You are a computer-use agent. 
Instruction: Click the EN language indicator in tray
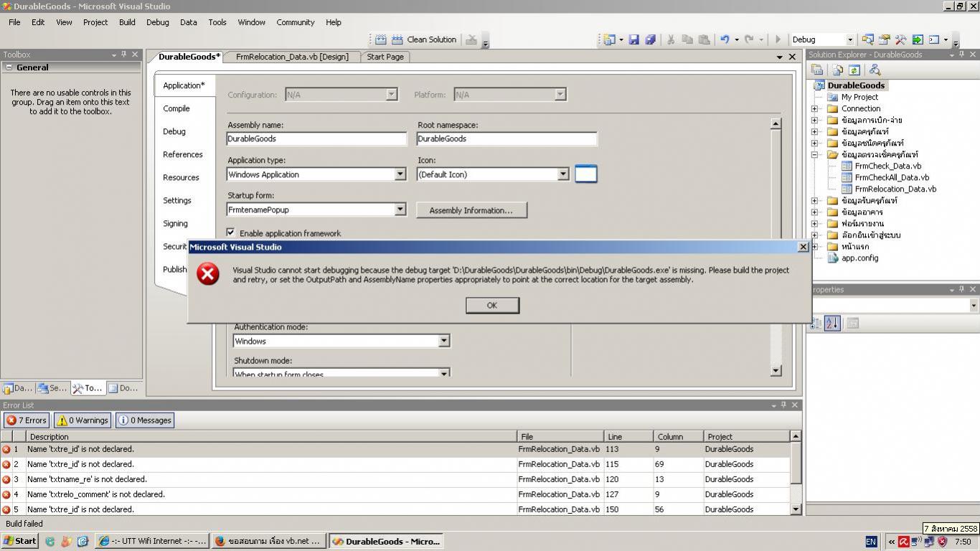click(871, 542)
